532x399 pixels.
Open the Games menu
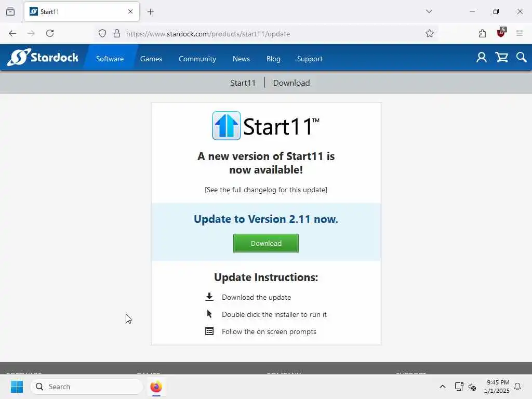point(151,59)
